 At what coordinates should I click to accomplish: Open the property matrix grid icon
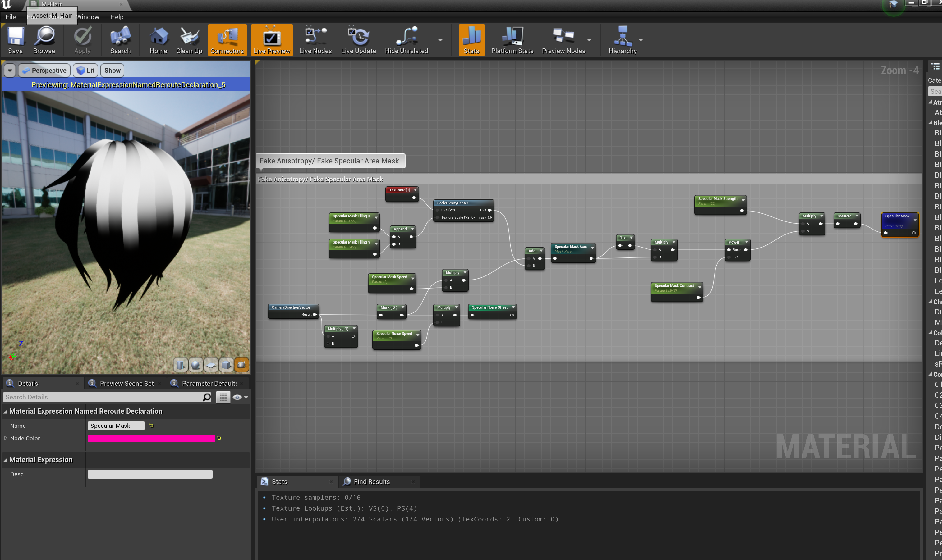223,397
